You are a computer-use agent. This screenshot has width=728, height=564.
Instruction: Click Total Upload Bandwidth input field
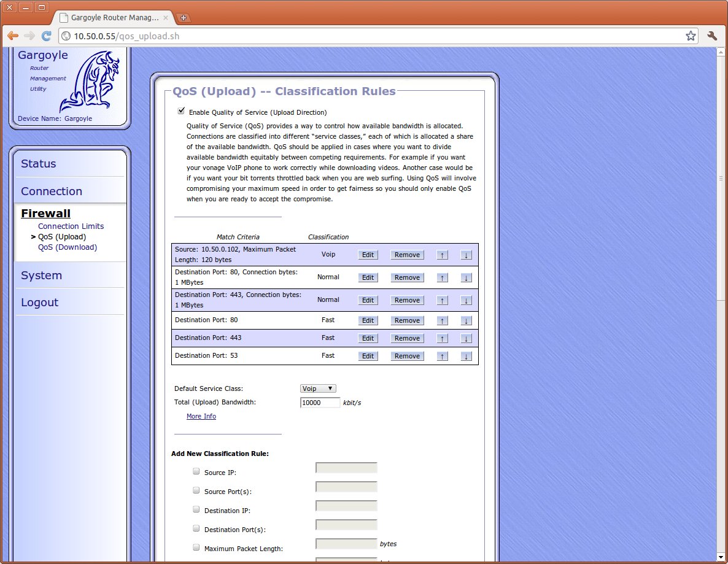pos(320,403)
